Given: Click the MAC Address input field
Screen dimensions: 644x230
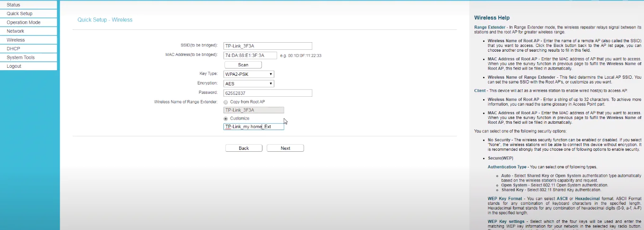Looking at the screenshot, I should (x=250, y=55).
